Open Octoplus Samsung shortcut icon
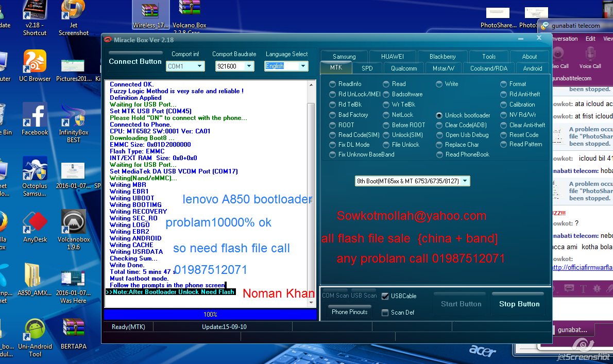613x364 pixels. tap(35, 177)
